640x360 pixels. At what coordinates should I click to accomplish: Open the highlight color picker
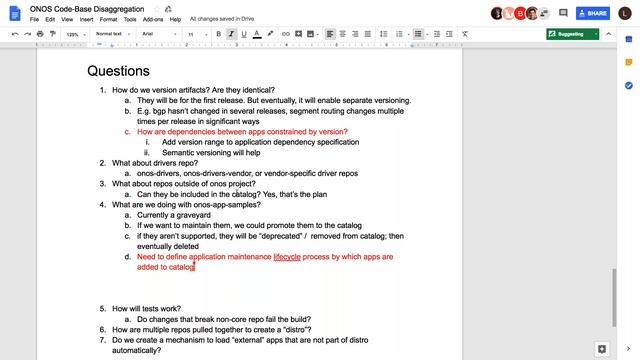point(270,34)
